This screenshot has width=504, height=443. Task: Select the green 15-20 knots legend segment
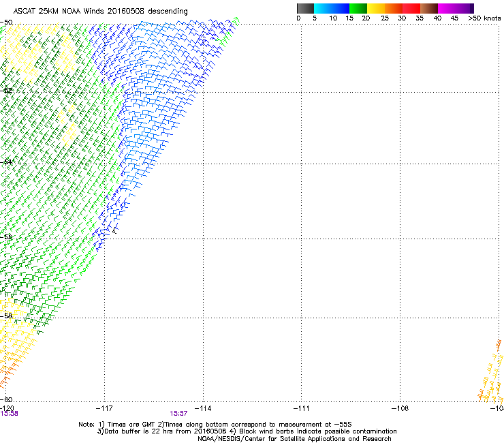[x=358, y=8]
